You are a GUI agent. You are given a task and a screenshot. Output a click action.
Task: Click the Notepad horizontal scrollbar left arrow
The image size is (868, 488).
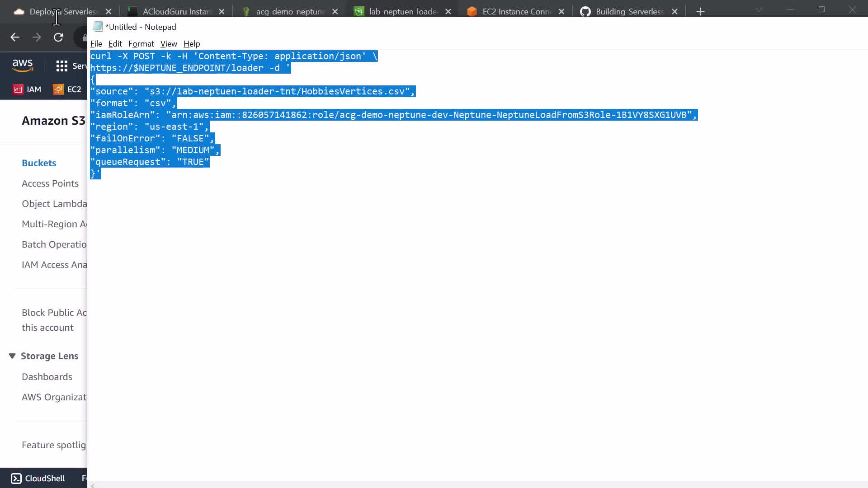pyautogui.click(x=93, y=485)
